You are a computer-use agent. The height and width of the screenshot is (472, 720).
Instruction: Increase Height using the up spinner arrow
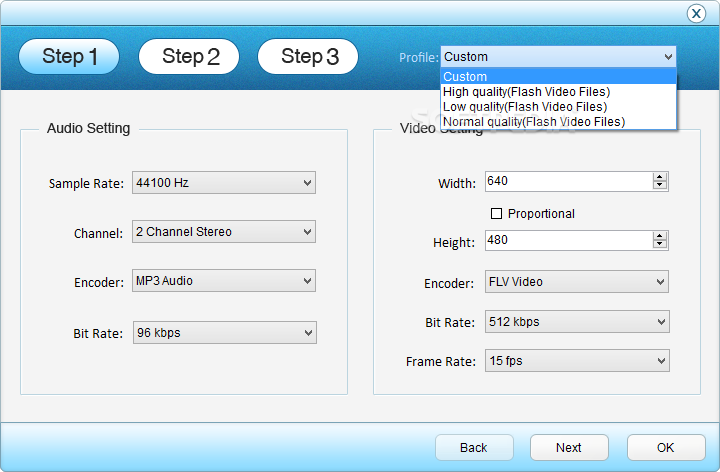659,236
